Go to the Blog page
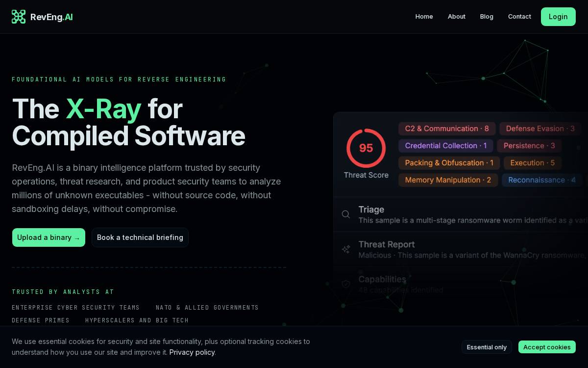 487,17
